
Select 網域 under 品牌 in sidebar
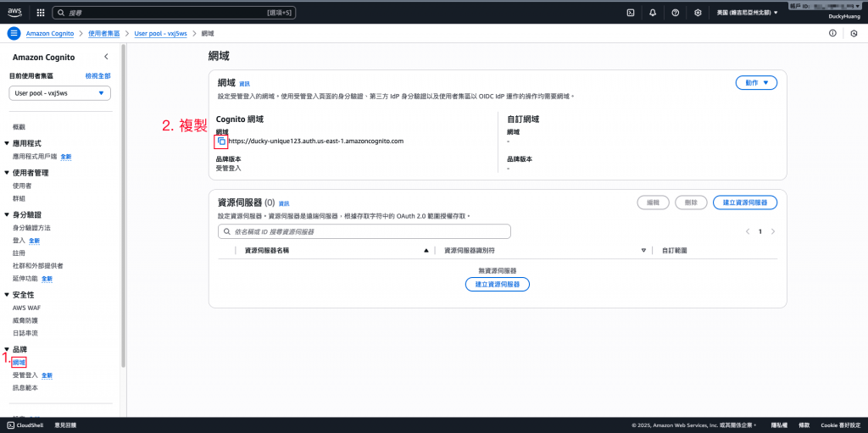point(19,362)
